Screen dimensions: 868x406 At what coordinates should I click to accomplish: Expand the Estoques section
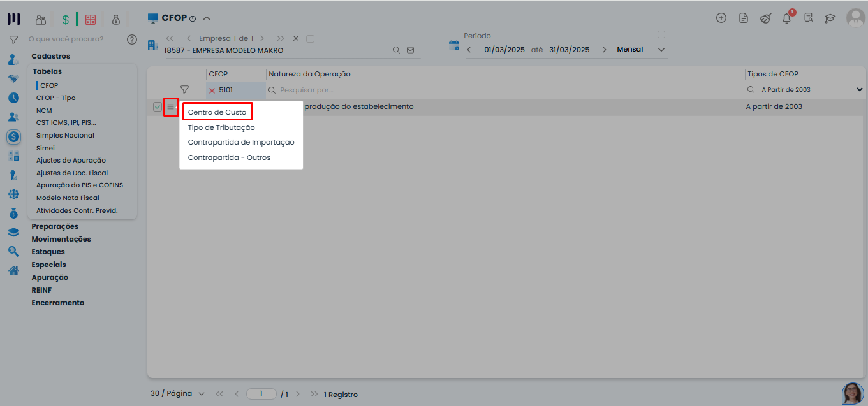(49, 252)
